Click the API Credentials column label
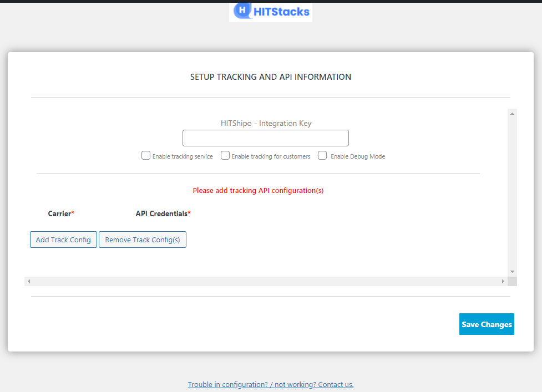Viewport: 542px width, 392px height. pos(163,214)
